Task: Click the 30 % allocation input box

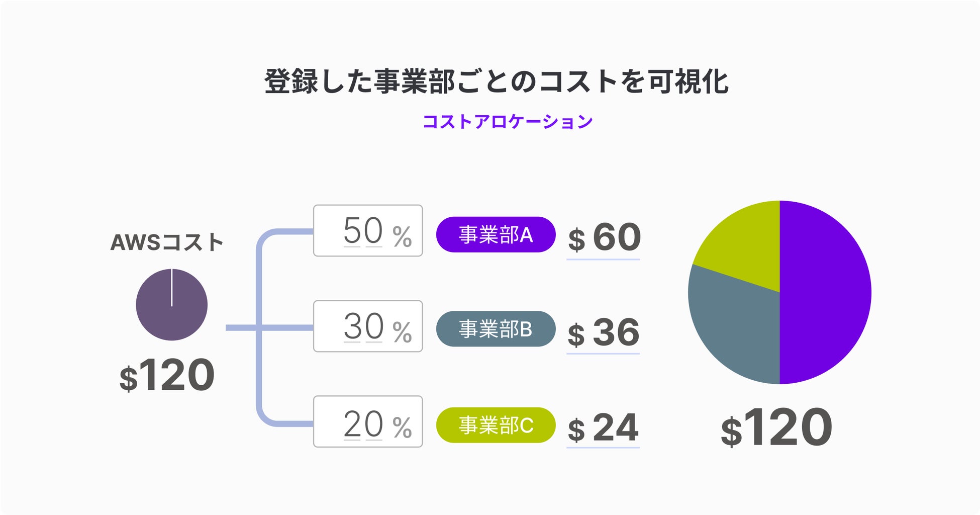Action: (368, 326)
